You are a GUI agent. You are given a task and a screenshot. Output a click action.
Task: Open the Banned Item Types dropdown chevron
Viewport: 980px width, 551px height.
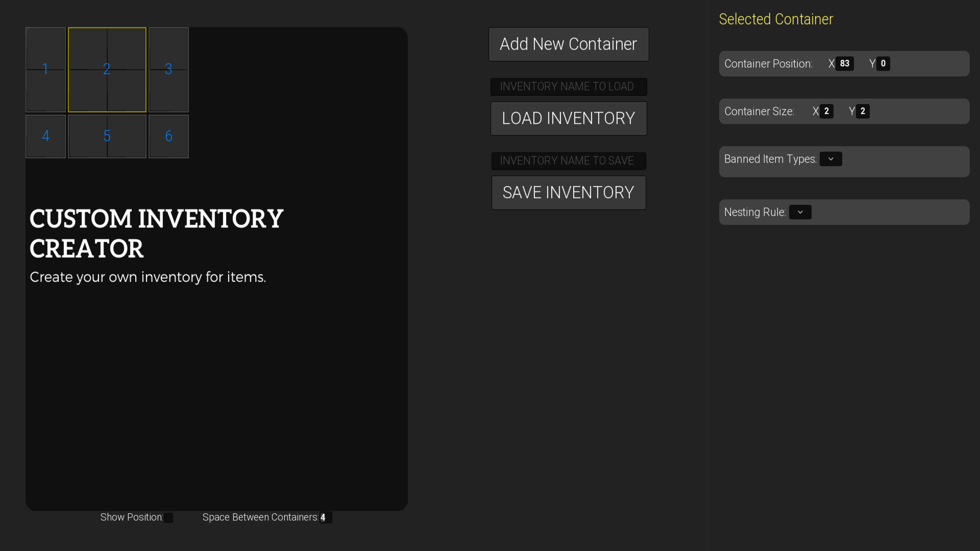831,159
